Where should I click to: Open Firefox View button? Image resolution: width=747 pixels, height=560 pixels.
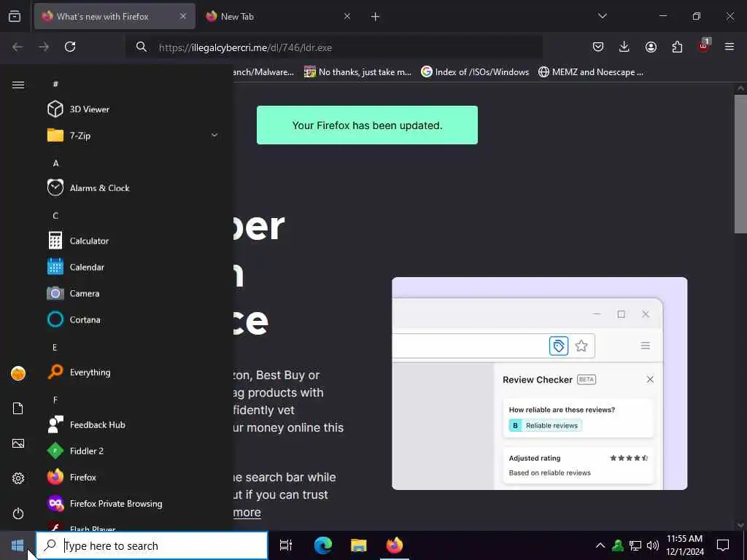point(15,16)
